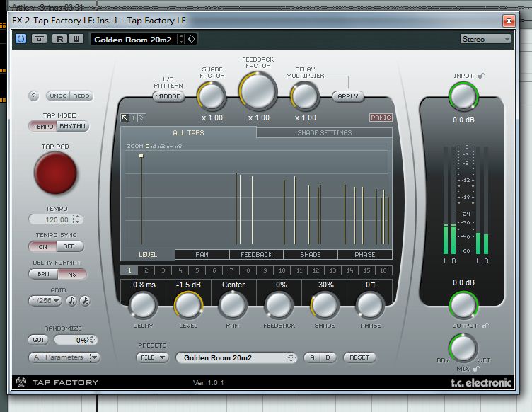Select x2 zoom in the tap display
The width and height of the screenshot is (532, 412).
pos(162,147)
